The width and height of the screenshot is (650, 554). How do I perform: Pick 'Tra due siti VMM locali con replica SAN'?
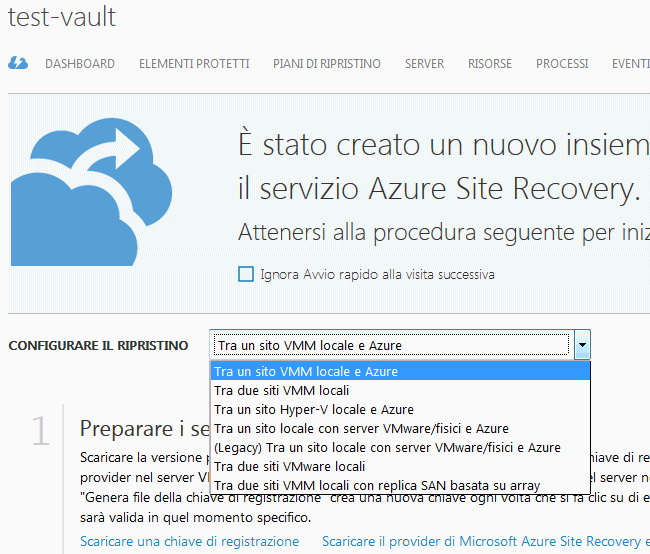(400, 485)
